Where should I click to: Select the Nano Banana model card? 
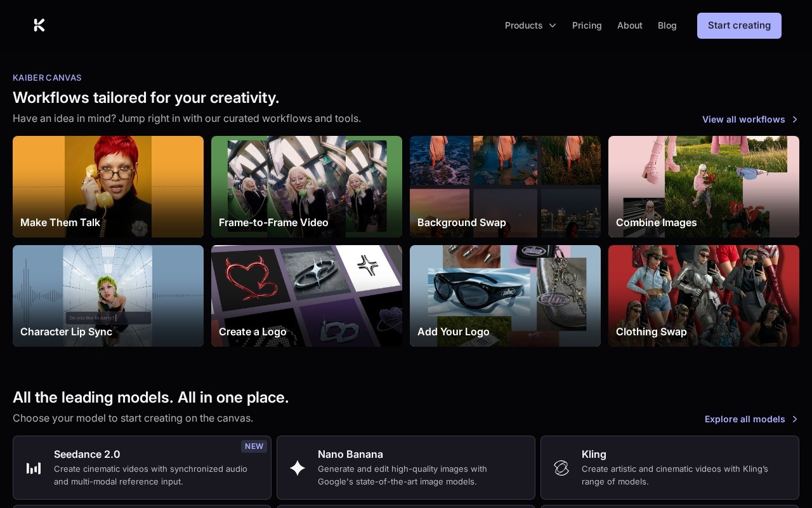click(406, 467)
